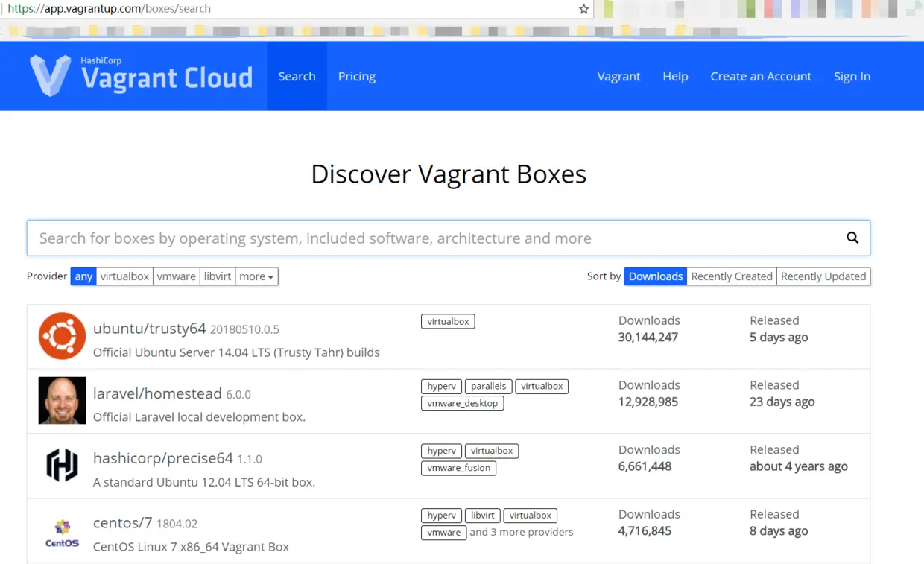Open laravel/homestead box

pos(157,393)
